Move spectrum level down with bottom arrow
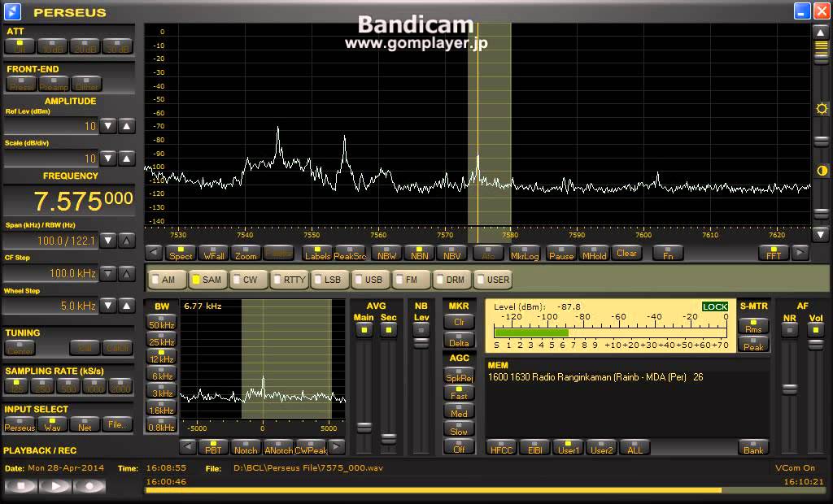The height and width of the screenshot is (504, 833). point(821,233)
